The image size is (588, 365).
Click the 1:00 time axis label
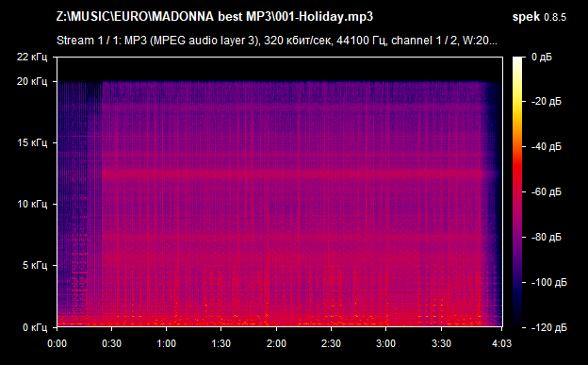(x=167, y=343)
